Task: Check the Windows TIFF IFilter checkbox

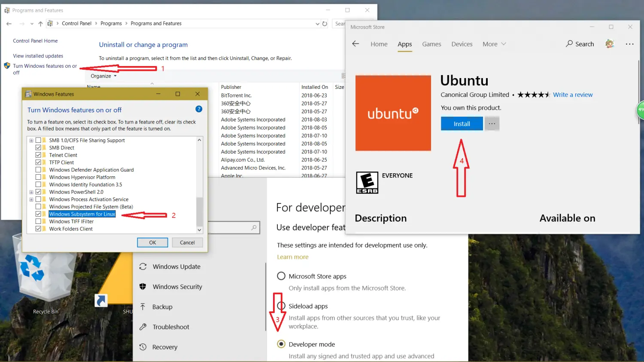Action: tap(38, 221)
